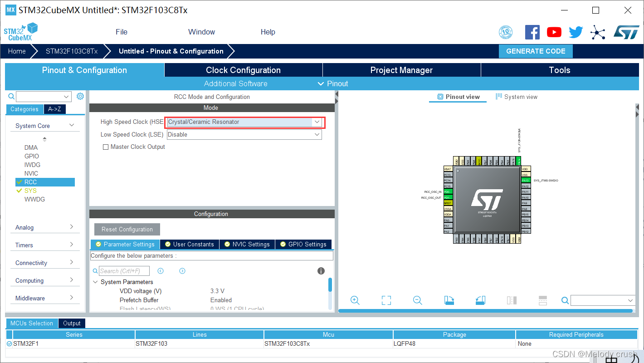Select GPIO in System Core

(x=32, y=156)
